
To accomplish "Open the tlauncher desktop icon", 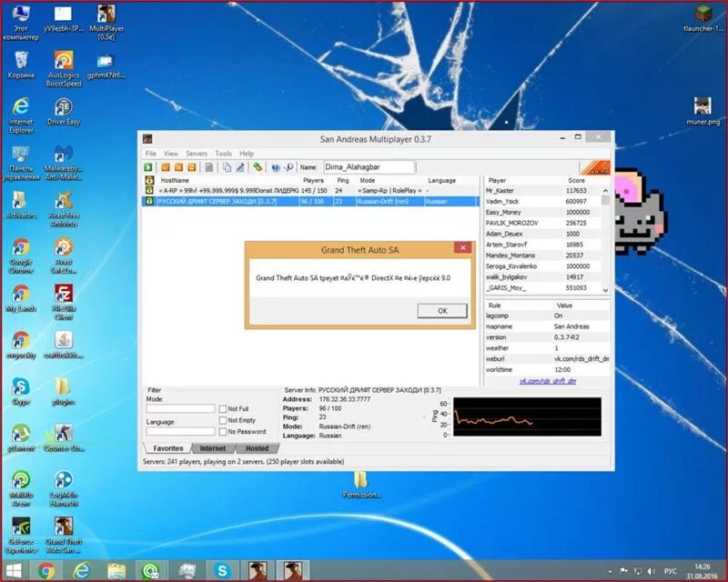I will [x=703, y=18].
